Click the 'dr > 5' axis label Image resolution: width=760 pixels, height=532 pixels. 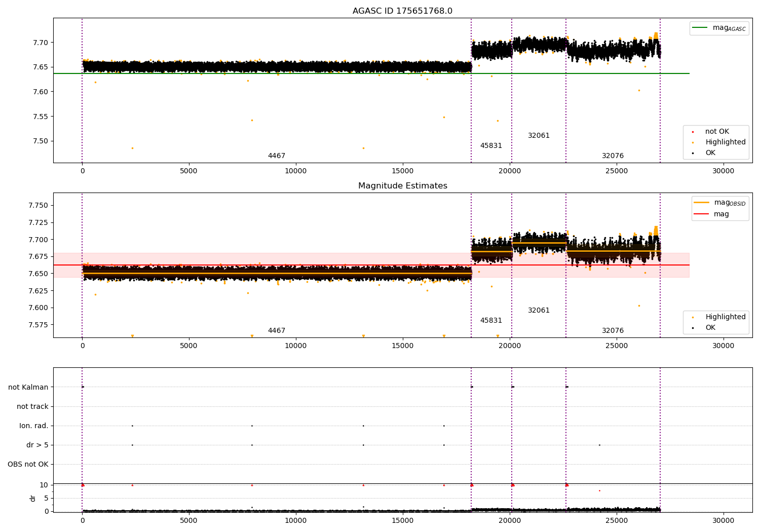click(37, 445)
